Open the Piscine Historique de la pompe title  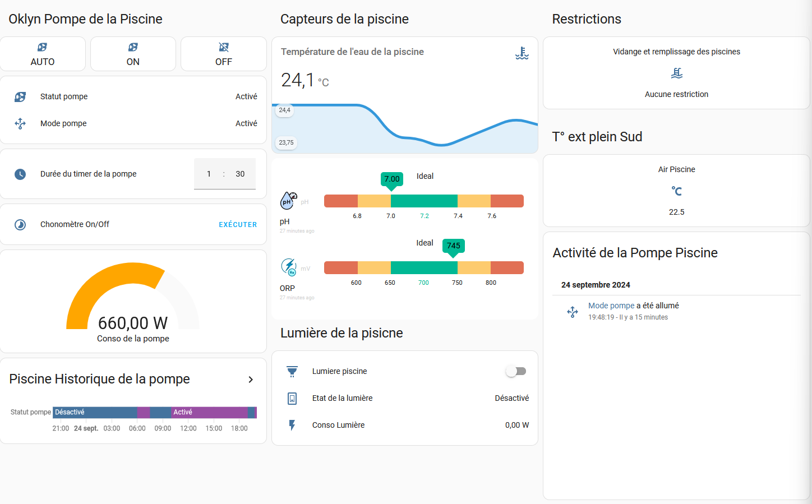pyautogui.click(x=99, y=379)
